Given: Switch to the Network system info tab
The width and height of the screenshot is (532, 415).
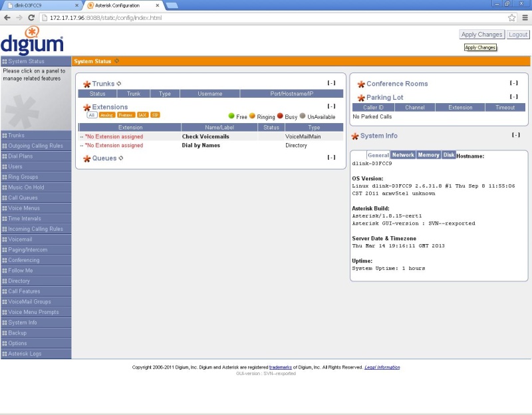Looking at the screenshot, I should coord(403,155).
